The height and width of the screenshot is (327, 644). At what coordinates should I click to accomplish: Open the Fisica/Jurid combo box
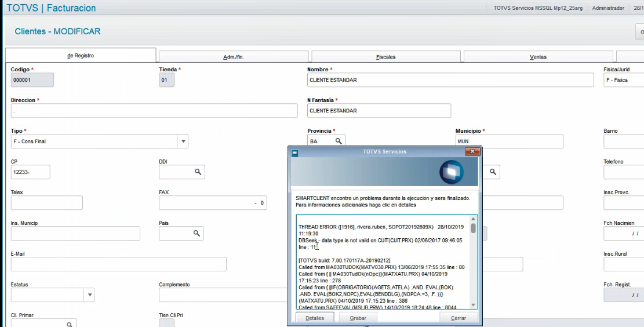point(624,79)
